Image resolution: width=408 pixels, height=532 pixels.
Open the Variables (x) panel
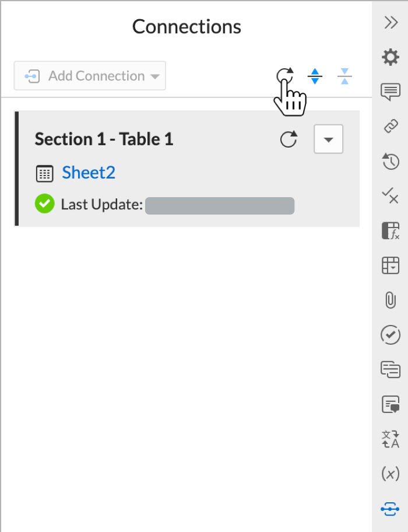point(390,474)
